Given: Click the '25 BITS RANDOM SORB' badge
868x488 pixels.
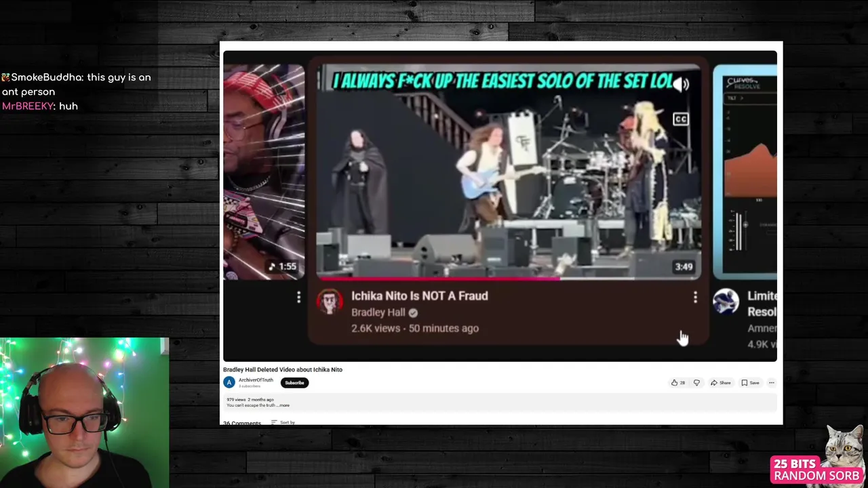Looking at the screenshot, I should coord(816,470).
